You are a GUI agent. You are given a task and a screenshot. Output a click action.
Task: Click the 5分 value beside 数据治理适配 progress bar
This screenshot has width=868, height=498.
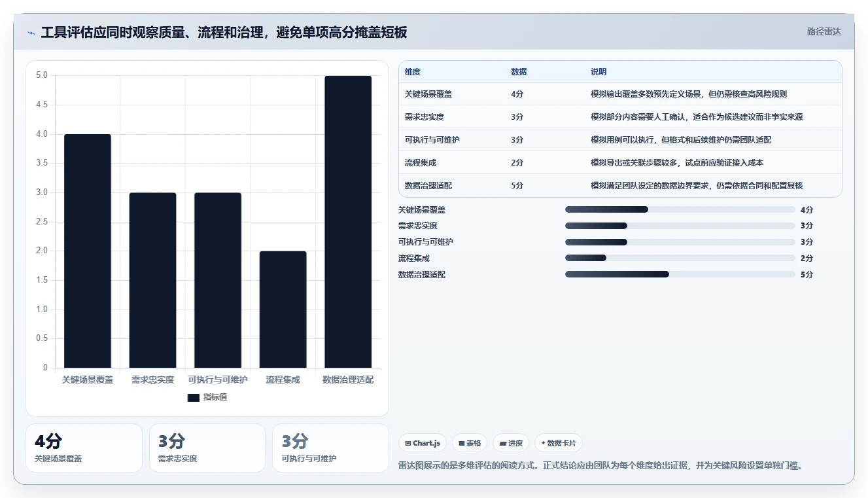point(807,275)
